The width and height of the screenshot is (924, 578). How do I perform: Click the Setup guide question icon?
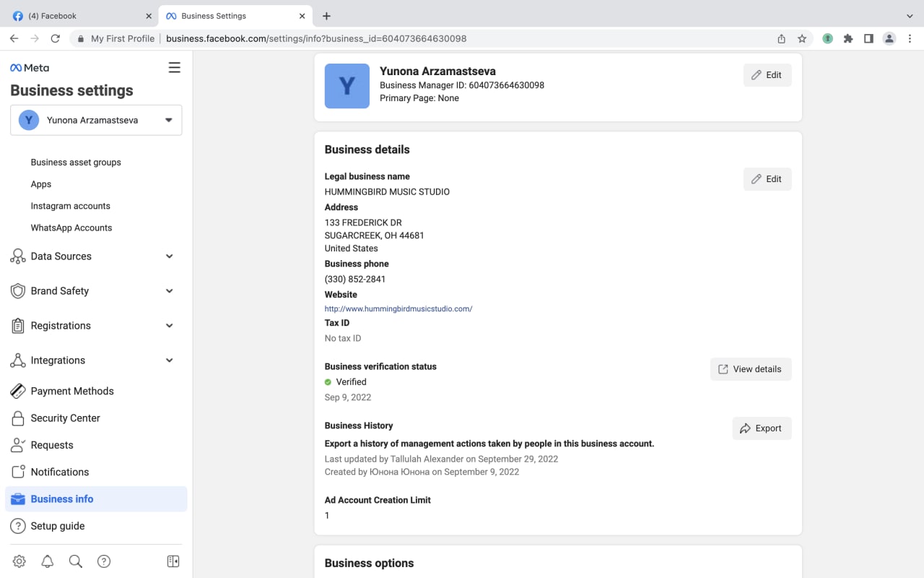pyautogui.click(x=18, y=526)
